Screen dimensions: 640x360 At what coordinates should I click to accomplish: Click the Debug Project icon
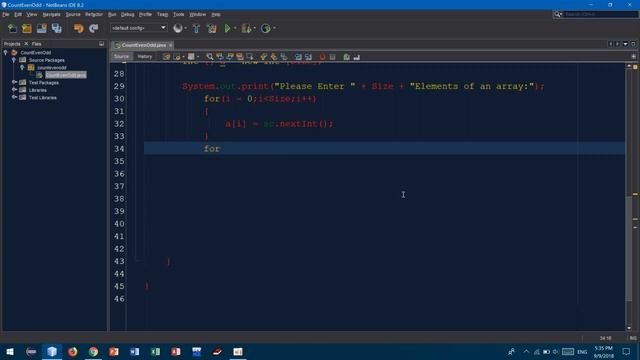(x=246, y=28)
